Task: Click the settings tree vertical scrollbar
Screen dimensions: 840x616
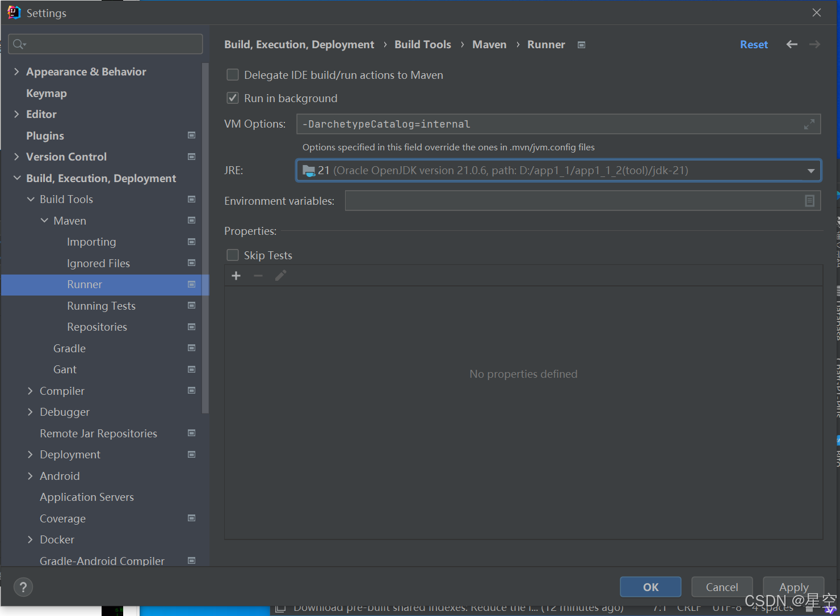Action: click(205, 238)
